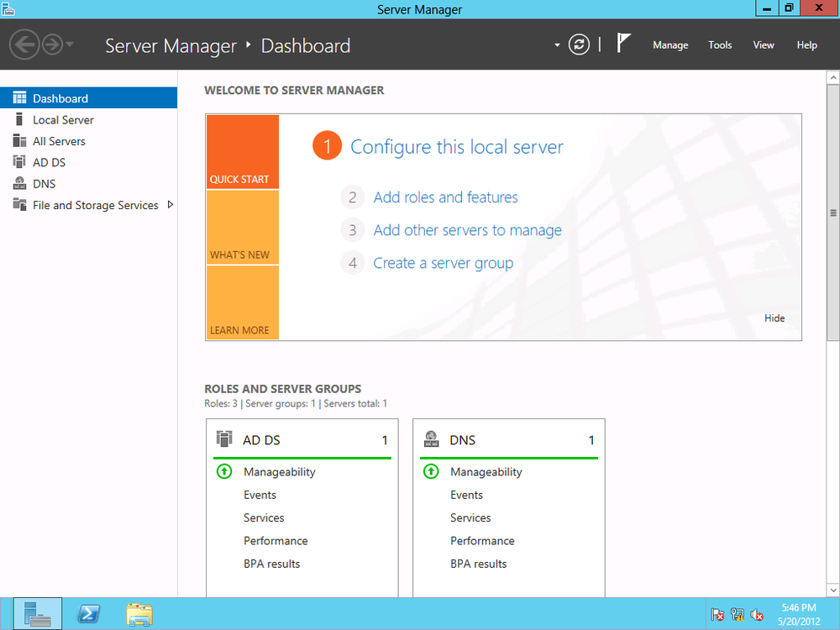
Task: Open the View menu
Action: (763, 45)
